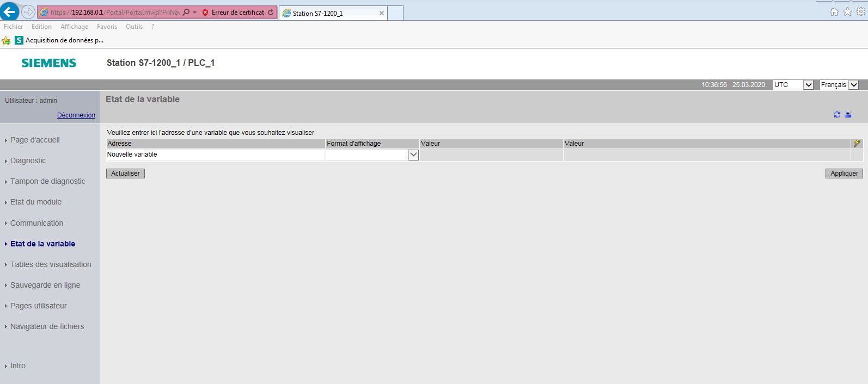Open the Favoris menu
868x384 pixels.
pyautogui.click(x=107, y=27)
